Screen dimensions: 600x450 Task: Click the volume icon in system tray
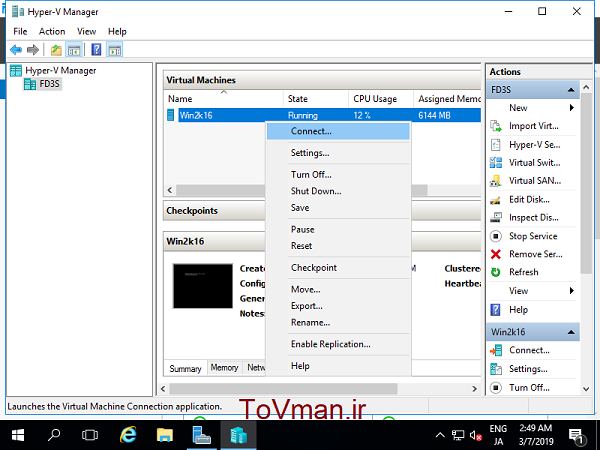coord(475,435)
